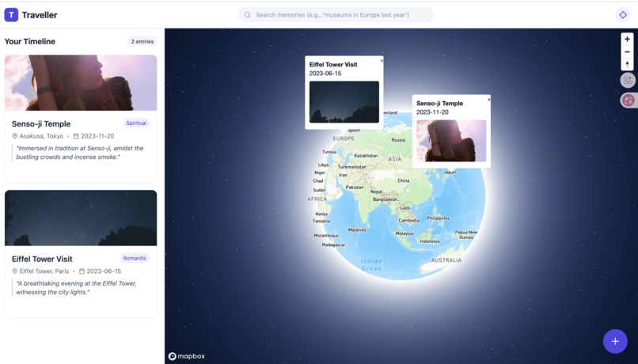Click the Eiffel Tower quote about city lights
The height and width of the screenshot is (364, 638).
pos(77,287)
